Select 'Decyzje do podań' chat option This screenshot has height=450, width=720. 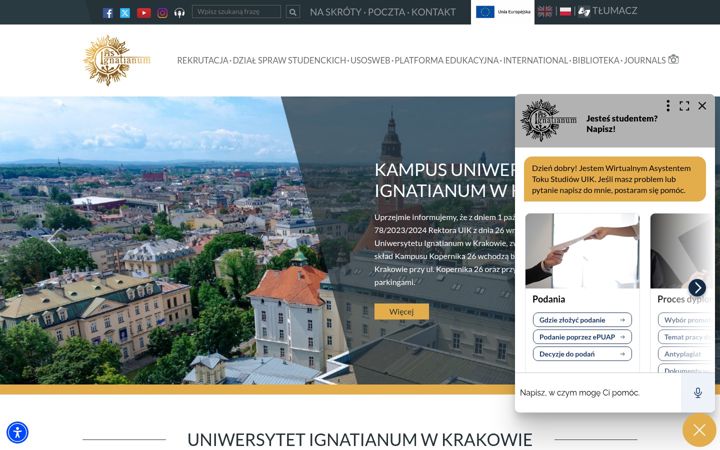pos(582,354)
